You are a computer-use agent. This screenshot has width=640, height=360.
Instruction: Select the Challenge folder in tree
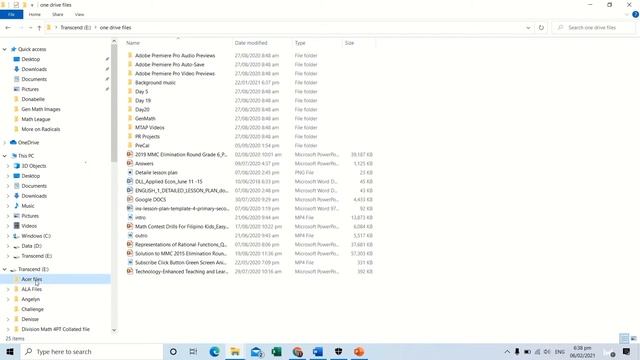(x=33, y=309)
